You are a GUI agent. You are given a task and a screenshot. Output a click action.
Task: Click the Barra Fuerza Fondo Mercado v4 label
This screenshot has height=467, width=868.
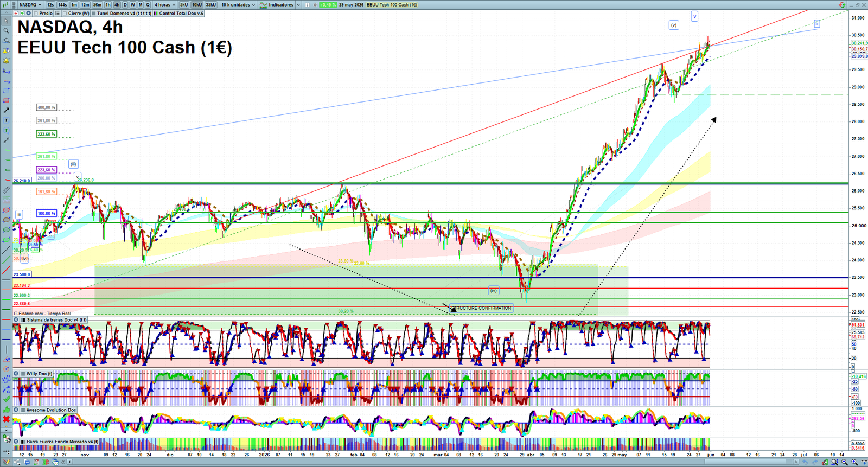(62, 442)
